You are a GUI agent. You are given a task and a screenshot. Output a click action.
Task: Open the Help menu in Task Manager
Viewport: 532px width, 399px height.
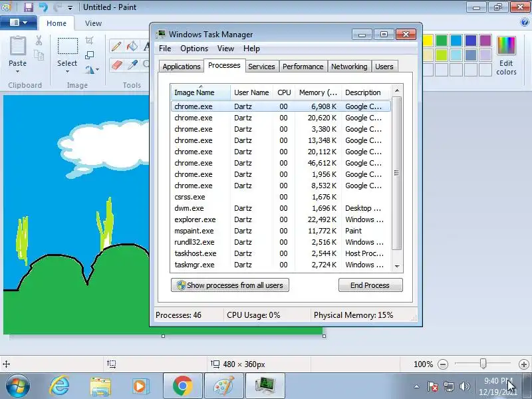point(251,49)
